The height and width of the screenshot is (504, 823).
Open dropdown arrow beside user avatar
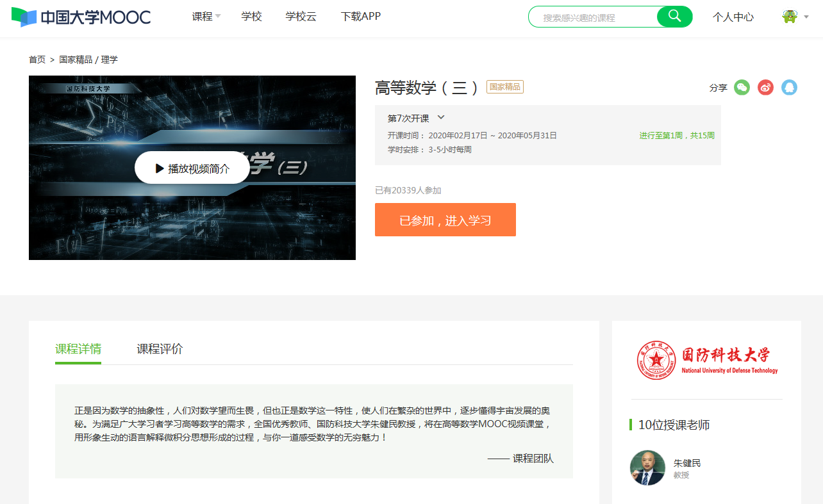[x=806, y=17]
